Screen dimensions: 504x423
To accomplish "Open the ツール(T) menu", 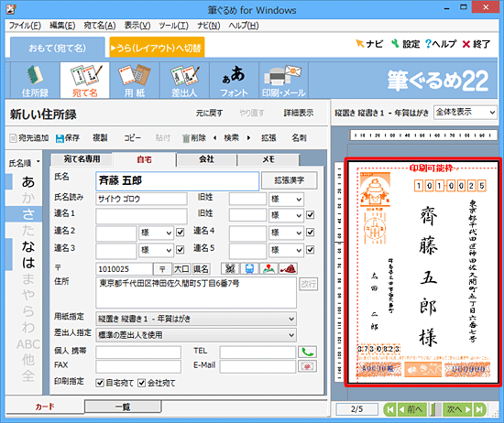I will pyautogui.click(x=173, y=26).
